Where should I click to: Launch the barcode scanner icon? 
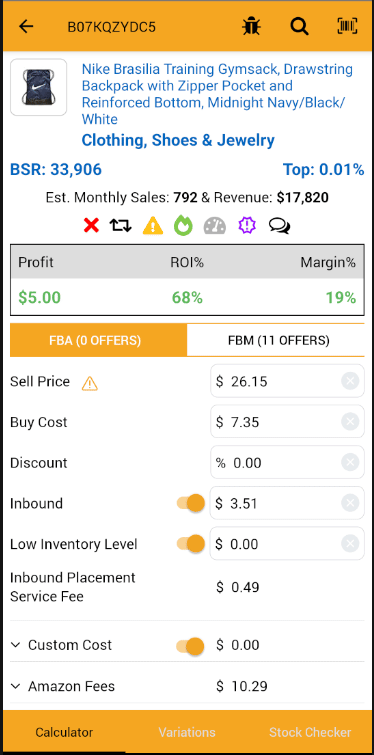pos(348,26)
